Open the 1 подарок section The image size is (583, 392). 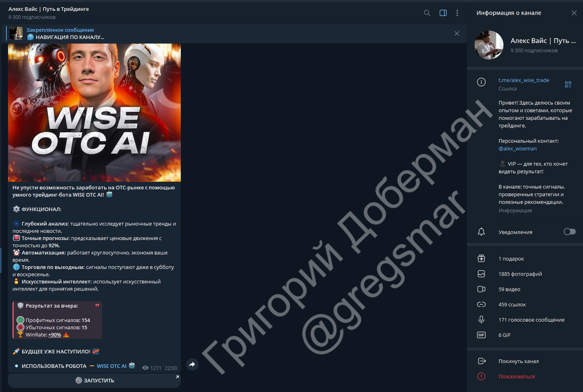525,259
